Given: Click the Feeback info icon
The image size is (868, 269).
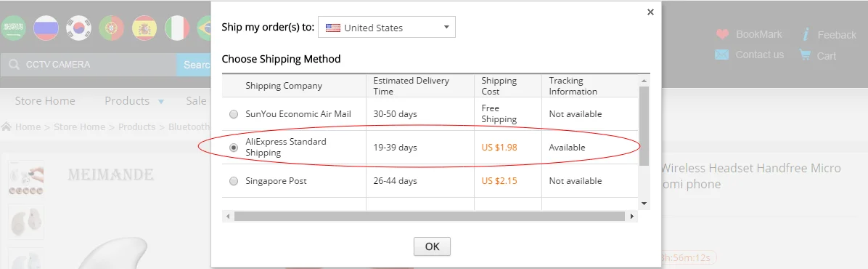Looking at the screenshot, I should point(806,34).
